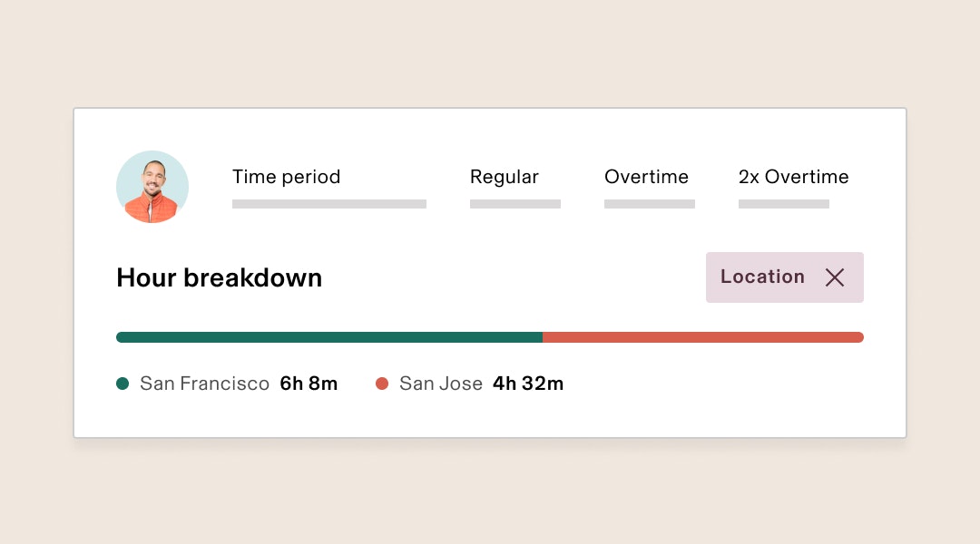The width and height of the screenshot is (980, 544).
Task: Select the Regular hours column header
Action: pyautogui.click(x=504, y=177)
